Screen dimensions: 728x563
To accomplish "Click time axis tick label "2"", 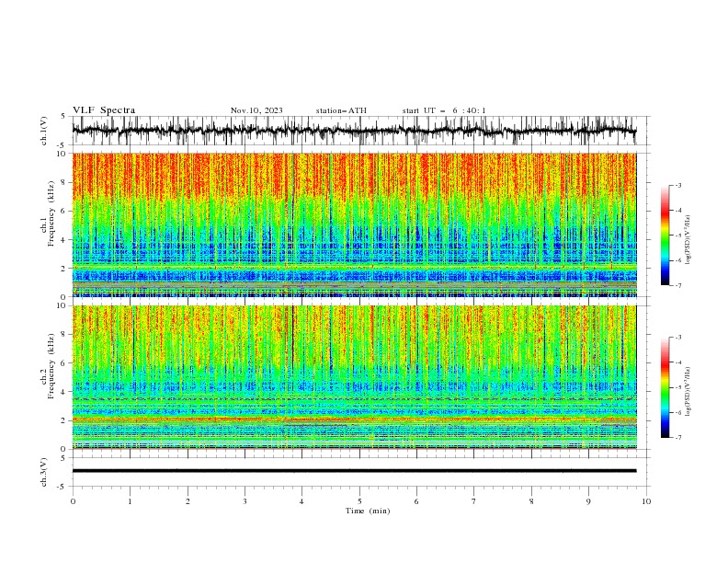I will 188,501.
